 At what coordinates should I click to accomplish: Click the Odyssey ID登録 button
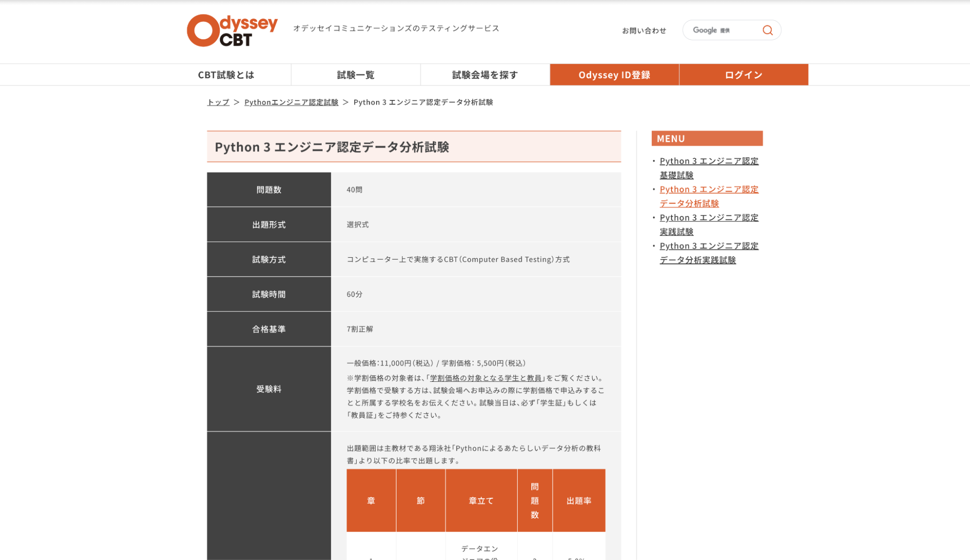click(x=614, y=75)
